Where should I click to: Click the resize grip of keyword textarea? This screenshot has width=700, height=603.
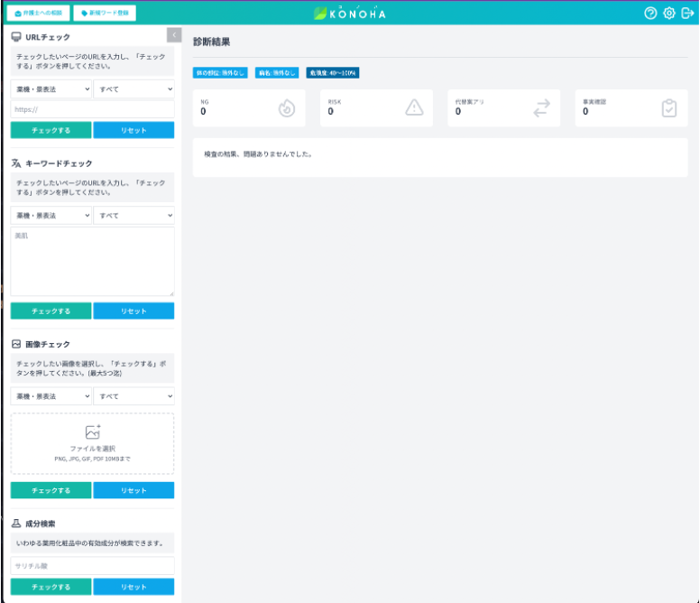171,293
